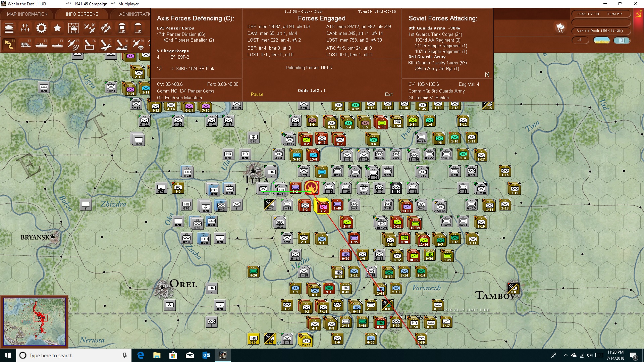Switch to the Info Screens tab
This screenshot has height=362, width=644.
(82, 14)
